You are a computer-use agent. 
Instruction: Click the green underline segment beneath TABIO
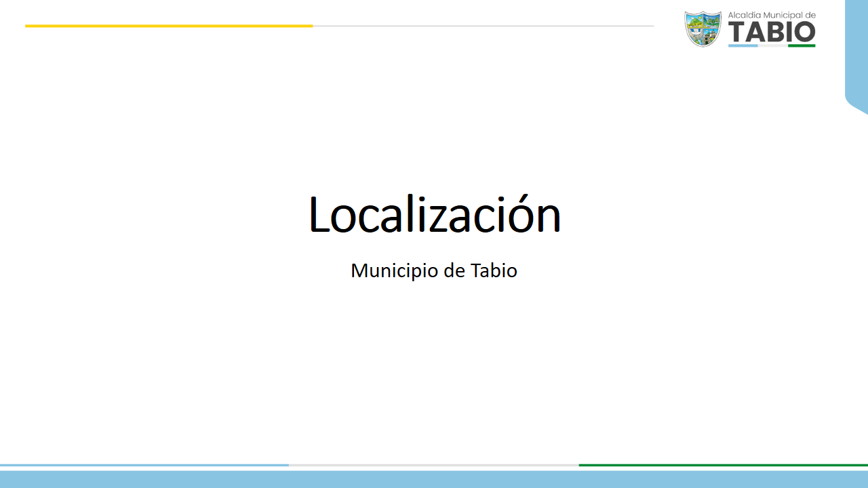pyautogui.click(x=802, y=45)
